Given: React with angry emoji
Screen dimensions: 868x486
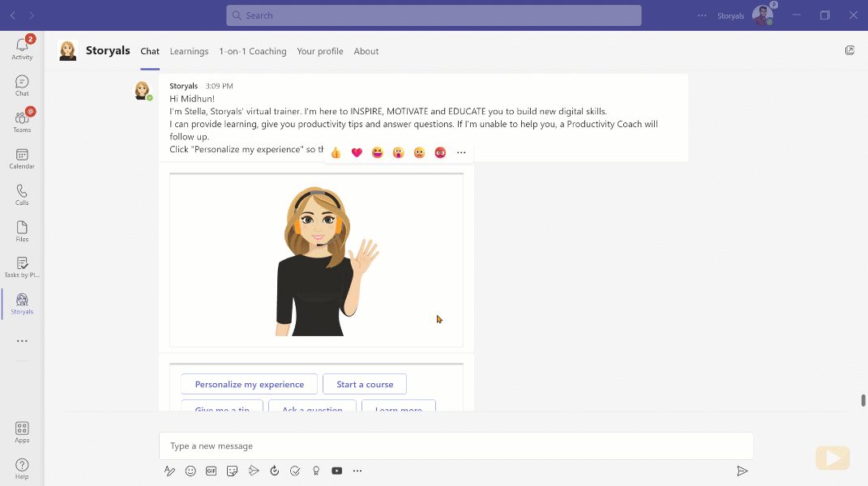Looking at the screenshot, I should (440, 153).
